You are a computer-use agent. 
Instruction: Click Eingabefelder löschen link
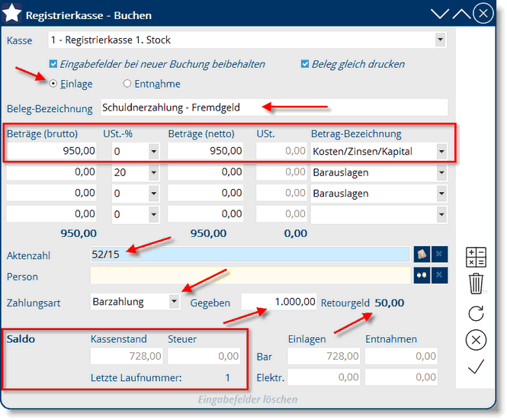248,399
